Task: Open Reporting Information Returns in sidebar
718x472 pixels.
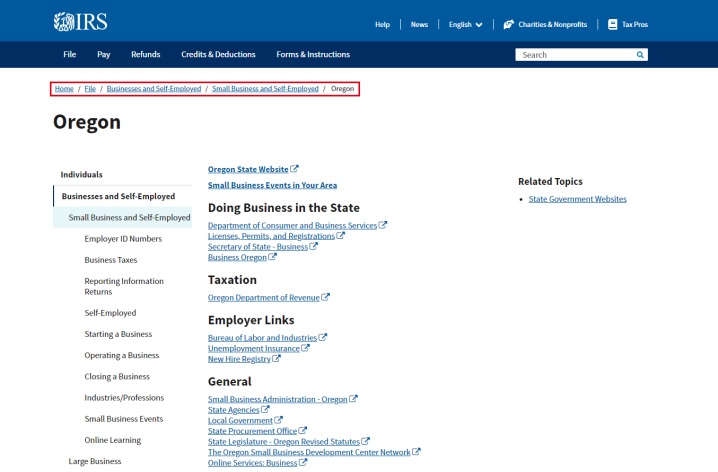Action: (124, 286)
